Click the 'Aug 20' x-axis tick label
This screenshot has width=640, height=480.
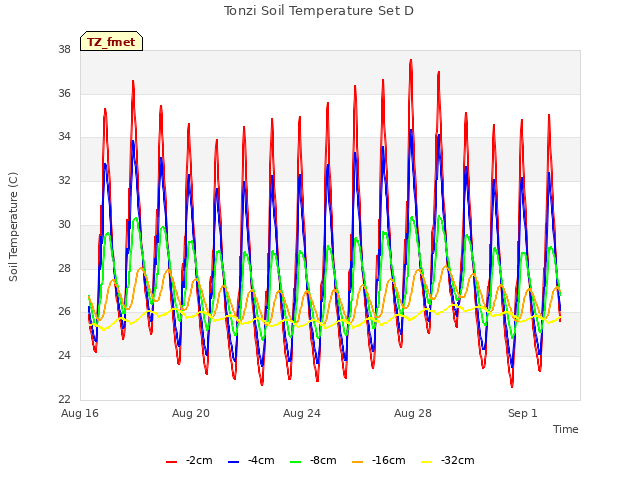[191, 413]
